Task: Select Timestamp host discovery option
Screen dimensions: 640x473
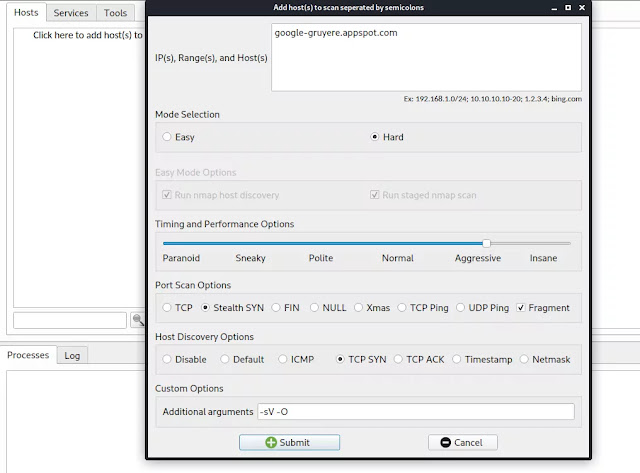Action: click(456, 359)
